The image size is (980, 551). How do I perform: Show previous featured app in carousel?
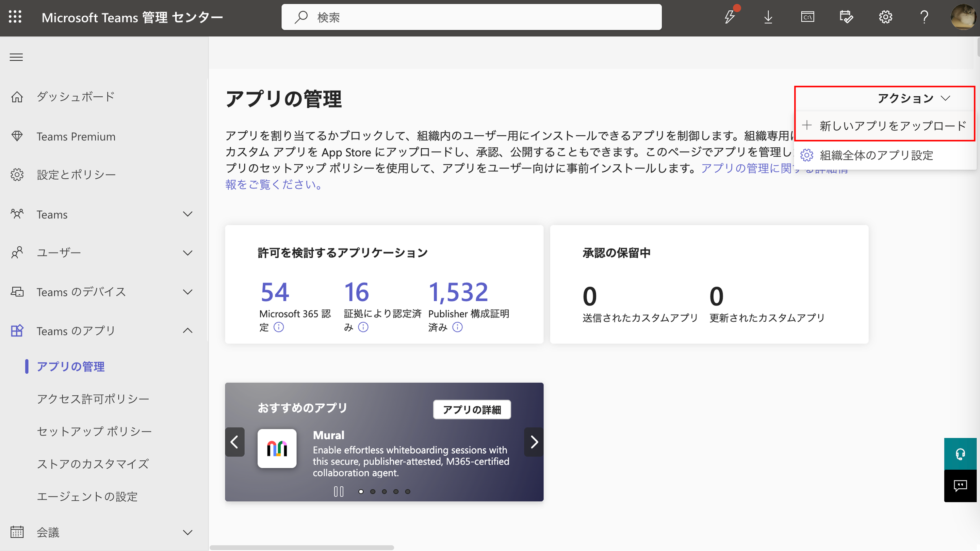coord(234,442)
